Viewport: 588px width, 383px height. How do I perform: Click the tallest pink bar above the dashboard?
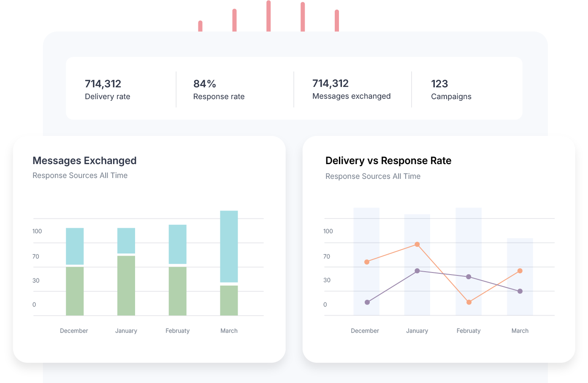coord(268,16)
